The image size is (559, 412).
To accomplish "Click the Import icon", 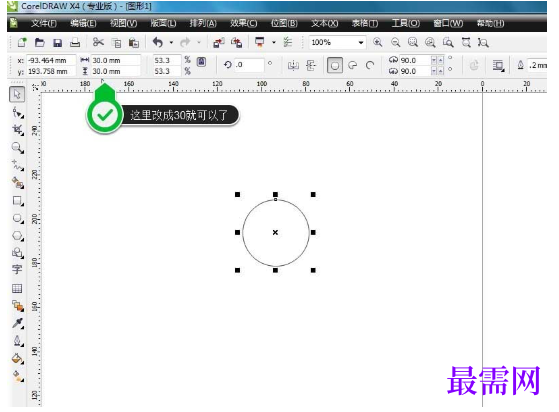I will point(219,43).
